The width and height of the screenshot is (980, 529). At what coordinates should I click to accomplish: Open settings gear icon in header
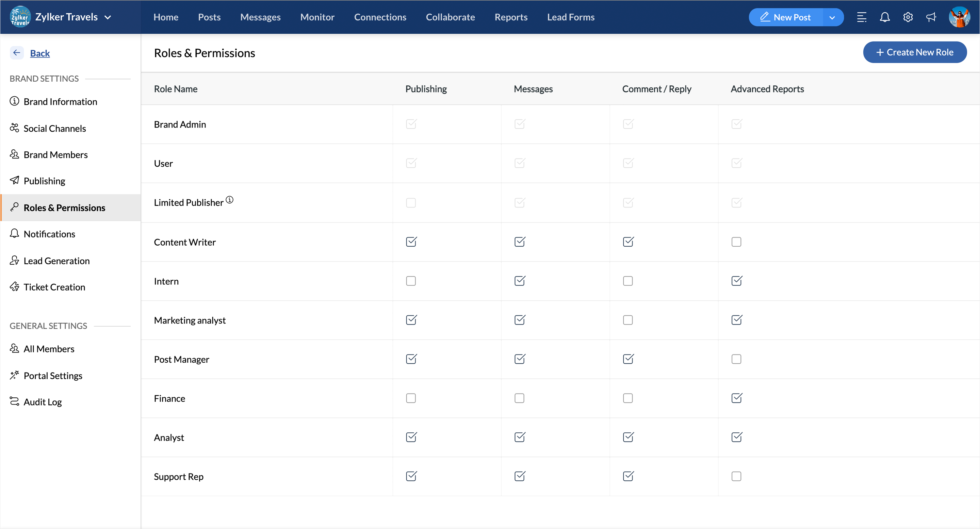point(908,17)
